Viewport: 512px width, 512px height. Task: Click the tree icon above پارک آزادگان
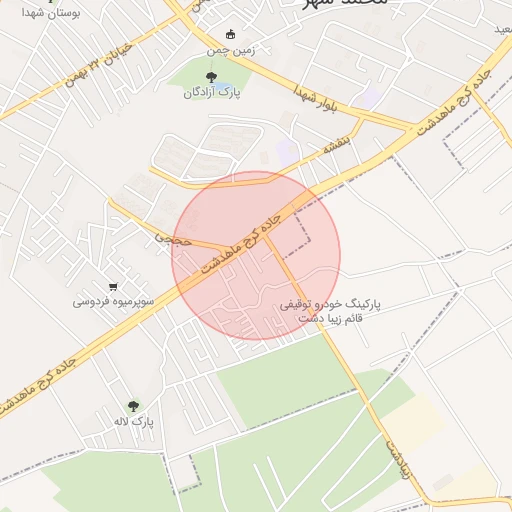click(211, 78)
